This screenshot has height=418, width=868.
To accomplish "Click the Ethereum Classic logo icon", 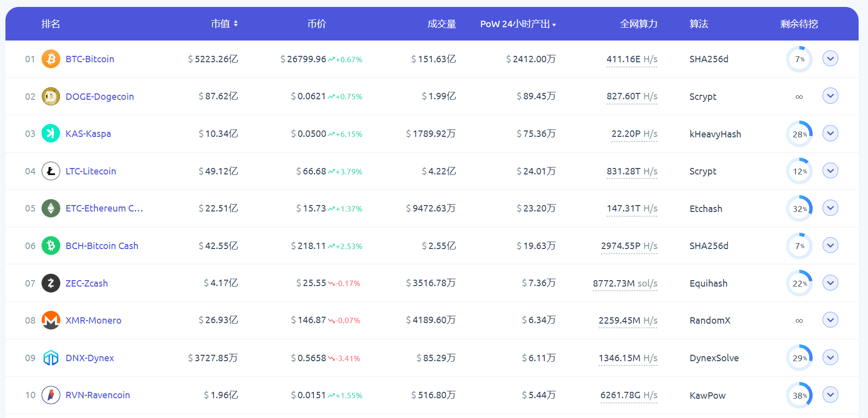I will [51, 209].
